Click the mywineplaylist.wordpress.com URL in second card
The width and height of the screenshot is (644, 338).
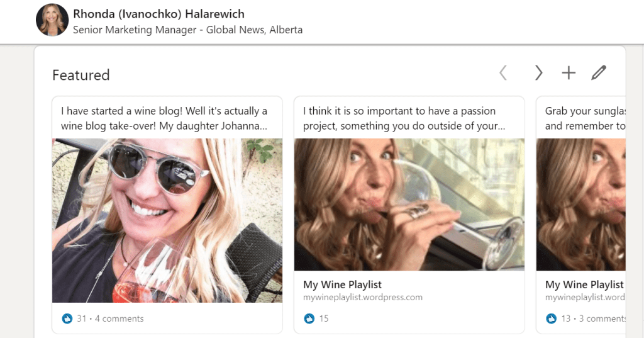[x=362, y=297]
